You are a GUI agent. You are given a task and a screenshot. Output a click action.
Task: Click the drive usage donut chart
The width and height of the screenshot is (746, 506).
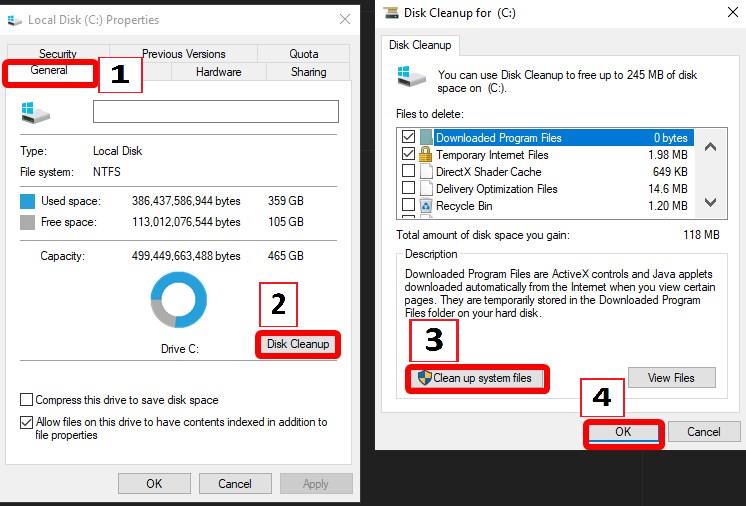pyautogui.click(x=179, y=300)
